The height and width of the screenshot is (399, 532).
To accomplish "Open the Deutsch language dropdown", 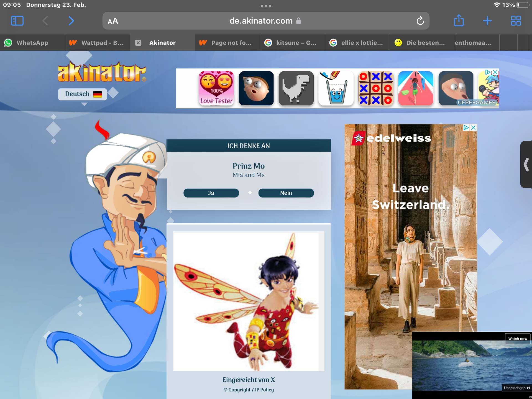I will pyautogui.click(x=82, y=94).
